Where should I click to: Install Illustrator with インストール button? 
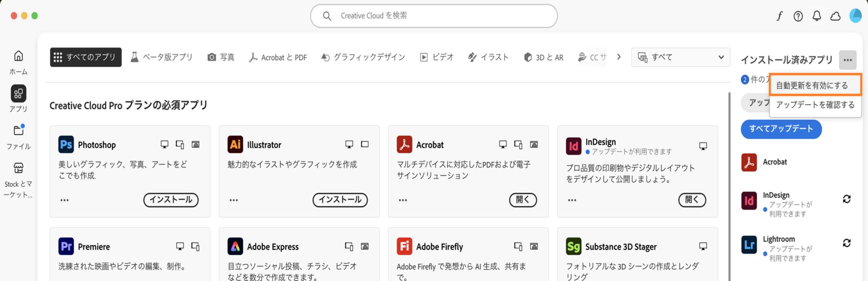(340, 200)
